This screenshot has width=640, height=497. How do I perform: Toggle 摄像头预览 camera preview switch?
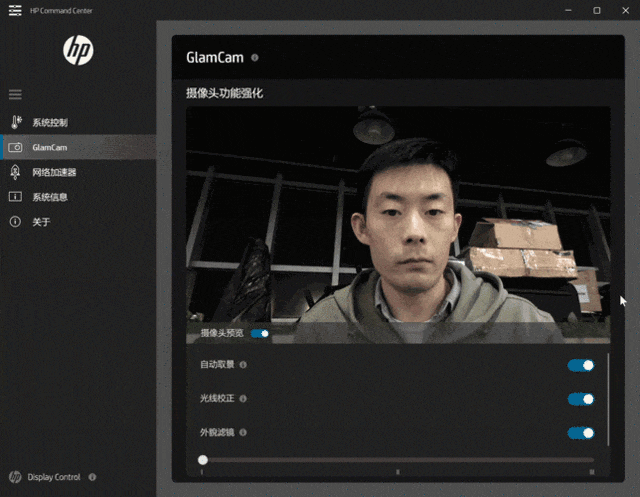260,334
